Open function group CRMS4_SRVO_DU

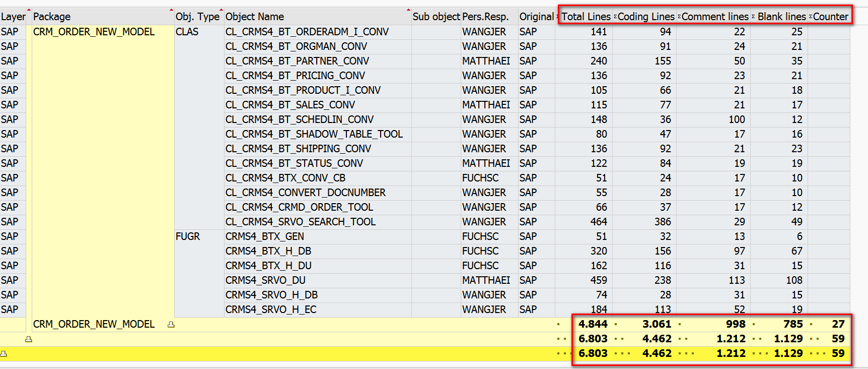(x=265, y=280)
